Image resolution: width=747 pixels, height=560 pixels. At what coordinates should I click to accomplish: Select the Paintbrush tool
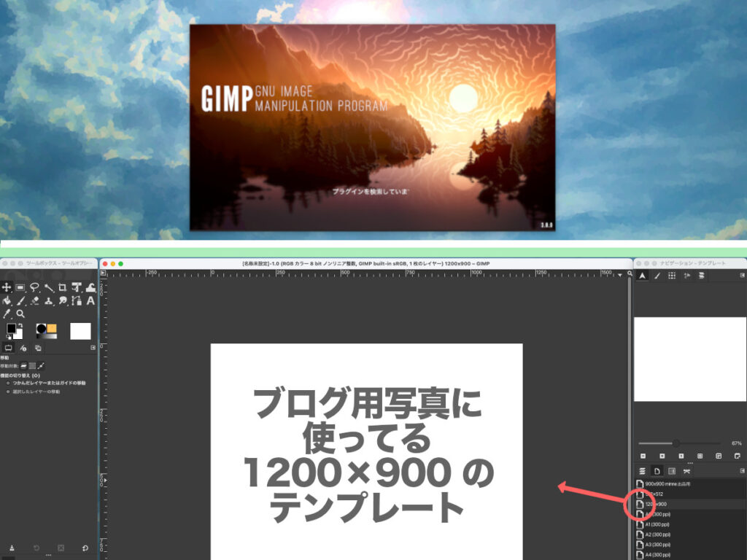[20, 300]
